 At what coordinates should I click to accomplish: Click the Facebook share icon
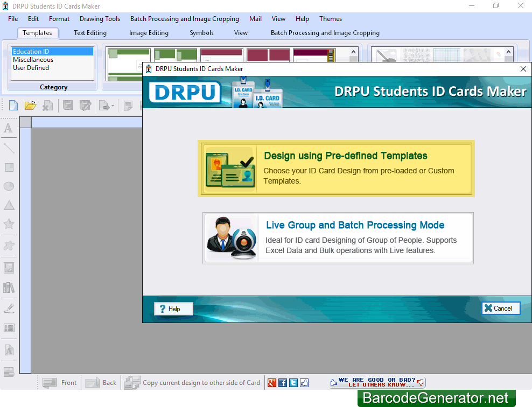tap(282, 382)
